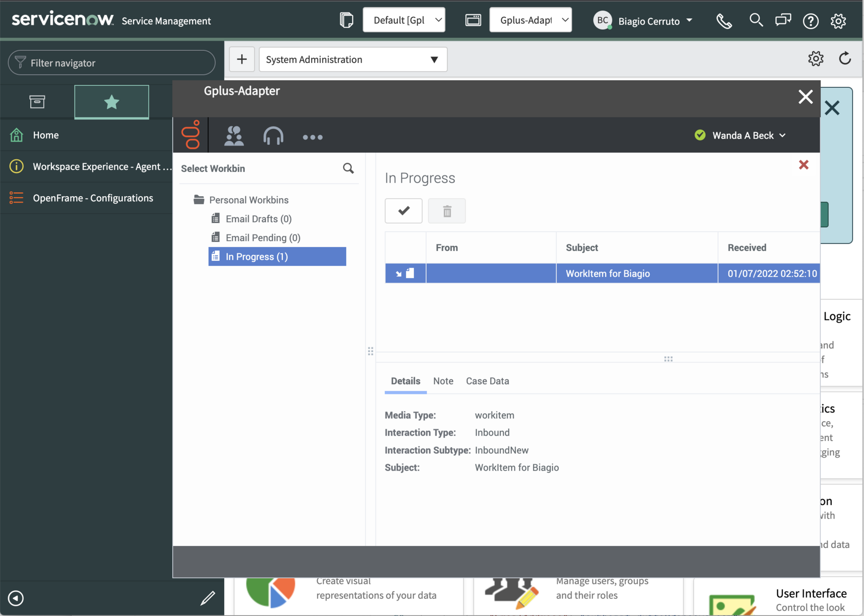Select the WorkItem for Biagio row subject
The height and width of the screenshot is (616, 864).
[x=608, y=273]
